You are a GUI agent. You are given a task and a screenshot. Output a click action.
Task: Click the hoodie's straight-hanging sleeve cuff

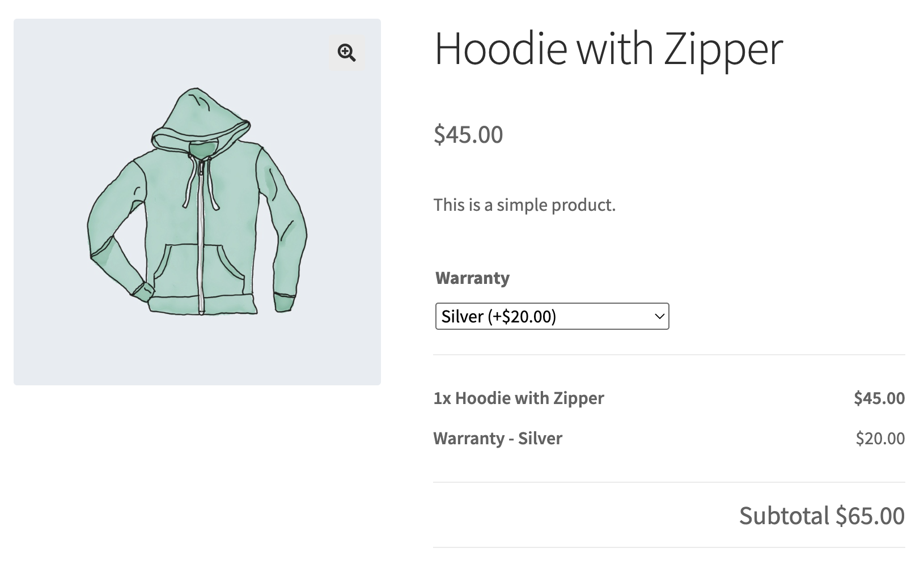pyautogui.click(x=285, y=303)
